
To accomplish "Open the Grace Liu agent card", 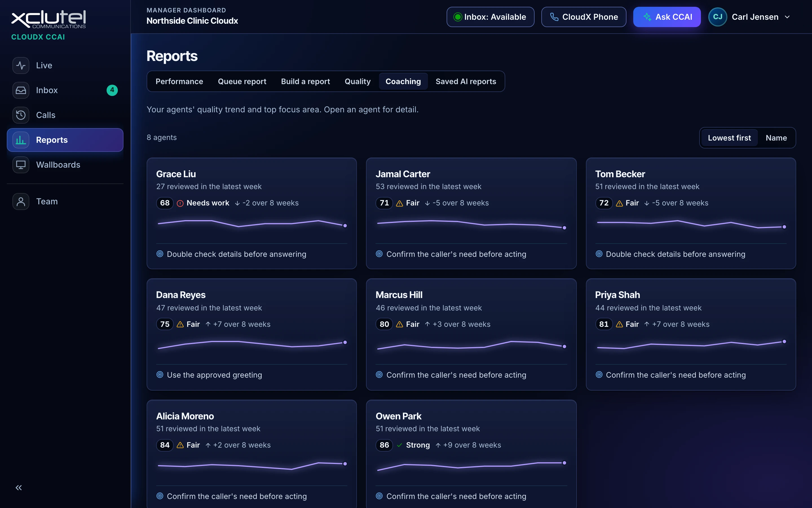I will [x=252, y=213].
